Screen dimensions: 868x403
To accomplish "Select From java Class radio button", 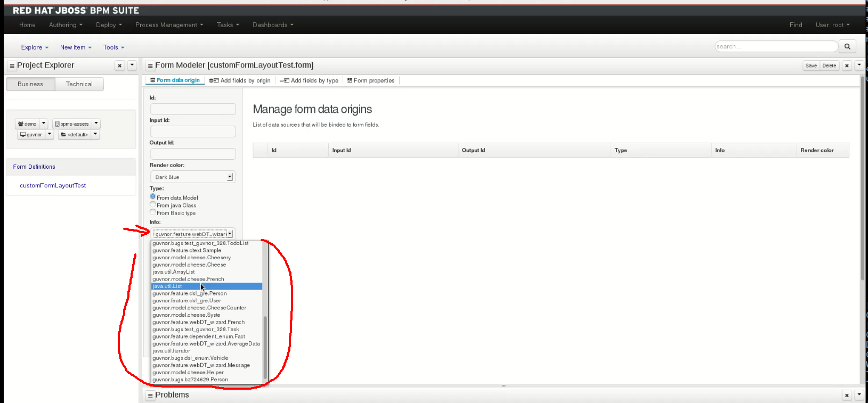I will point(153,204).
